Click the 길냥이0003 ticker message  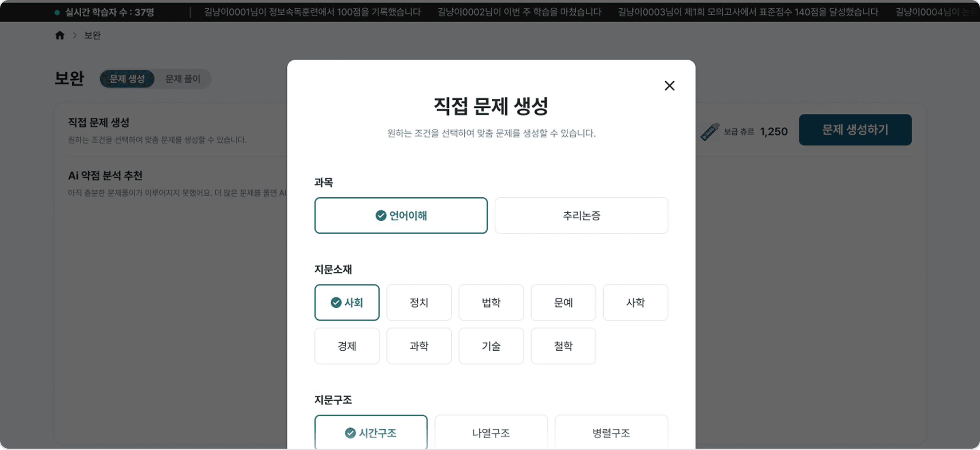[x=748, y=12]
